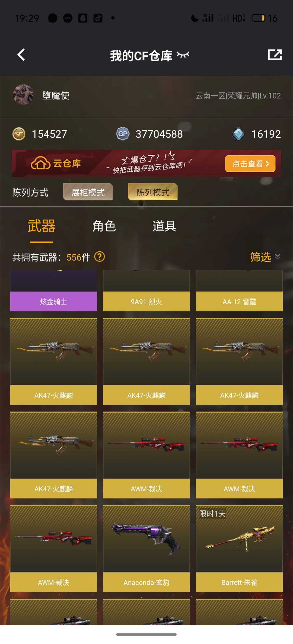Click the 点击查看 button
This screenshot has width=293, height=644.
pos(250,164)
